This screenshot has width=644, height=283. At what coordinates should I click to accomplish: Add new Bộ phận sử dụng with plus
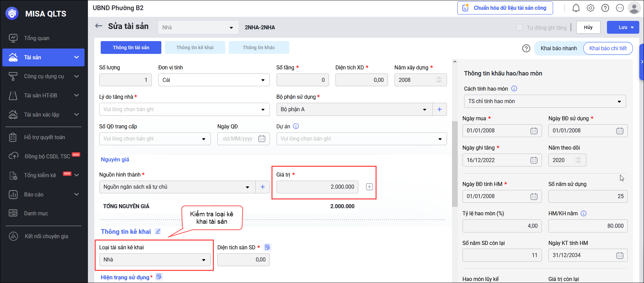point(440,109)
